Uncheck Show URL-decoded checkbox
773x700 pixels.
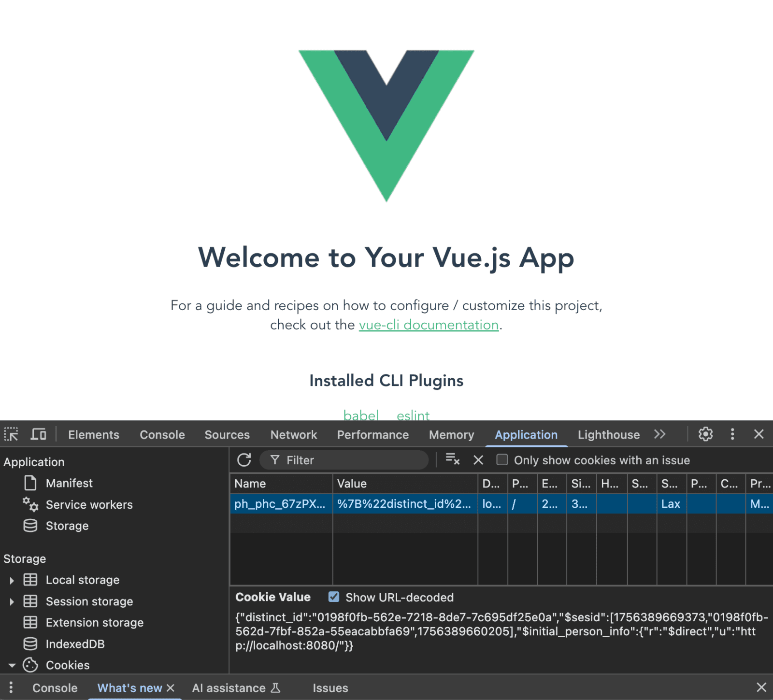click(334, 597)
